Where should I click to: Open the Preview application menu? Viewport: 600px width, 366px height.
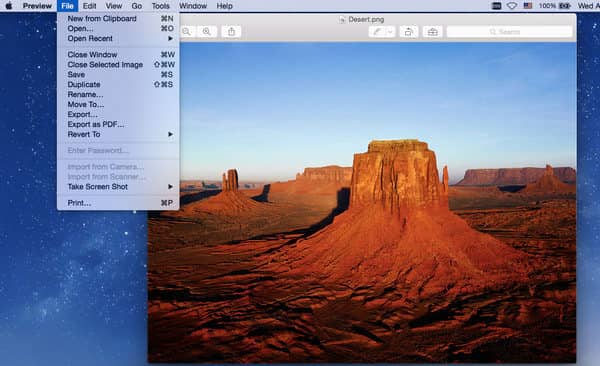coord(37,6)
